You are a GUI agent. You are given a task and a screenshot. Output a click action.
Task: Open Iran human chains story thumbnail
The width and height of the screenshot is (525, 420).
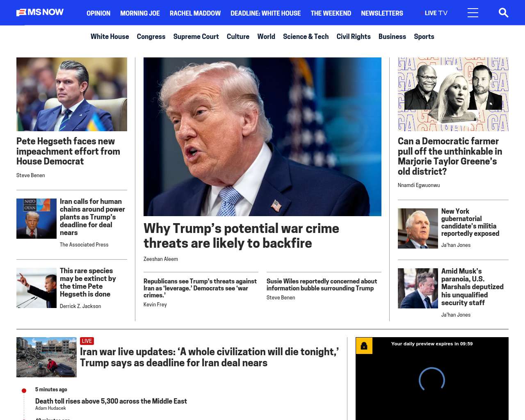[x=37, y=219]
